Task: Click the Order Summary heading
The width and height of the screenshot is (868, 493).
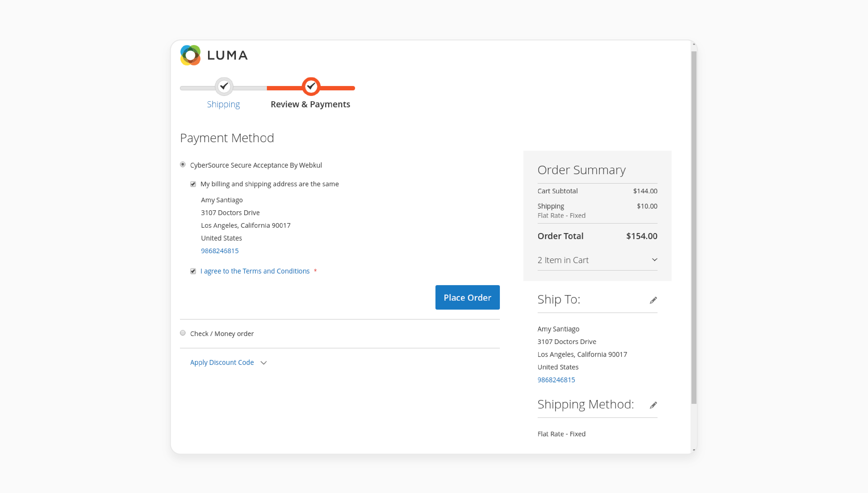Action: coord(581,170)
